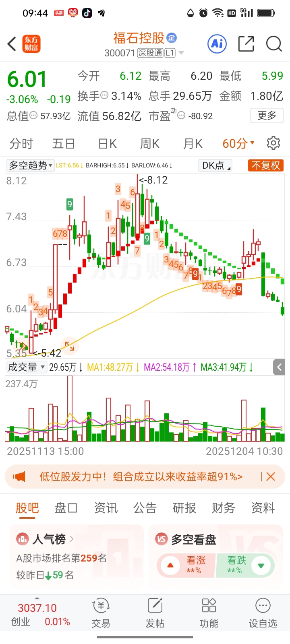The height and width of the screenshot is (644, 290).
Task: Tap the LST:6.56 indicator value
Action: [x=69, y=165]
